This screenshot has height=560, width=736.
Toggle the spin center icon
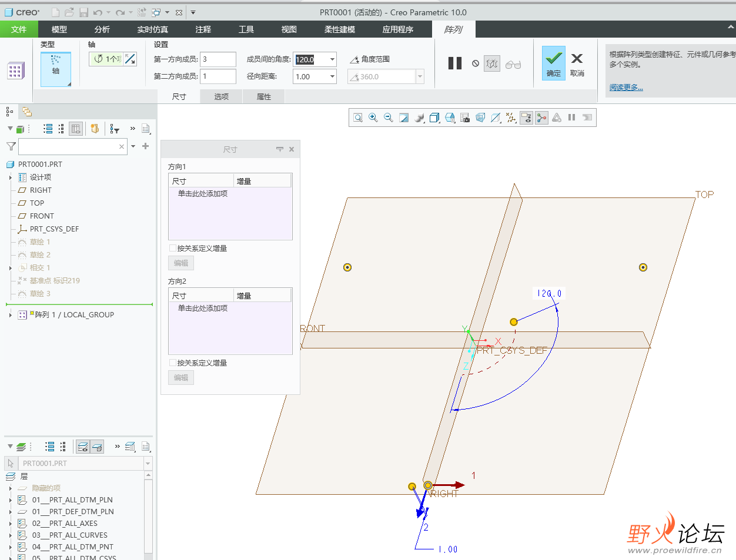[541, 118]
